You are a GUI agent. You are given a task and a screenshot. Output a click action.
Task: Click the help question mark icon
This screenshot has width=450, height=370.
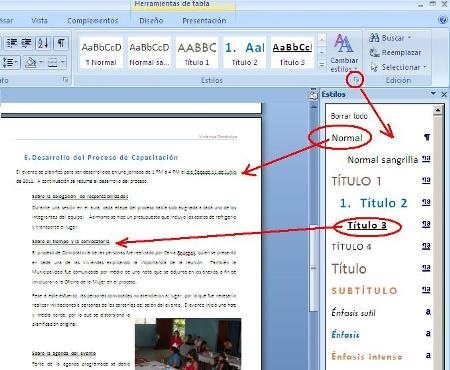(x=443, y=20)
